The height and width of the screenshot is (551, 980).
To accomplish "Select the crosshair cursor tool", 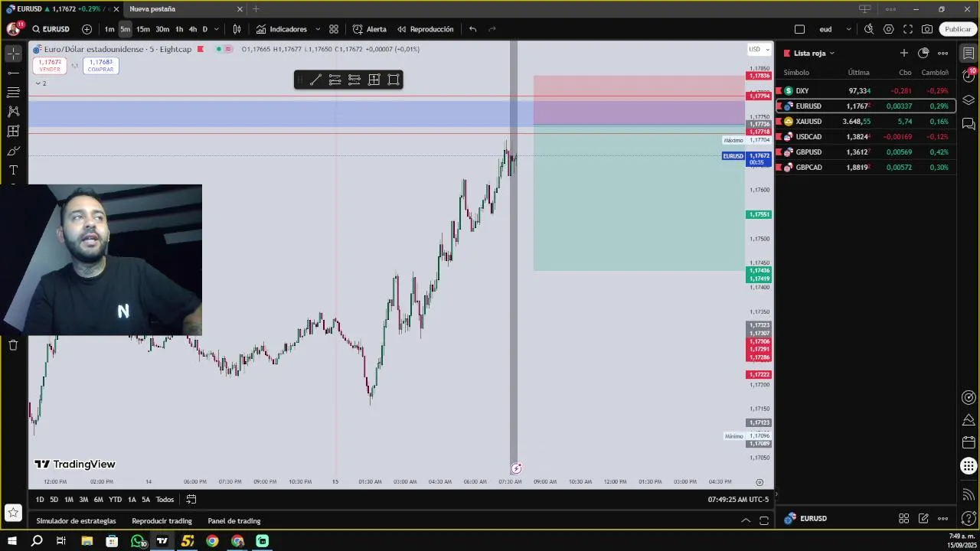I will (13, 53).
